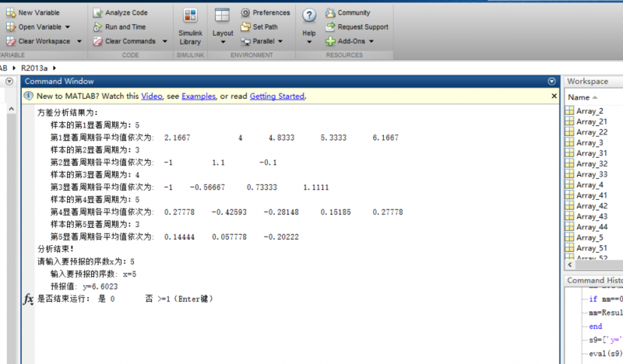Click the Set Path icon
Image resolution: width=623 pixels, height=364 pixels.
pos(245,27)
